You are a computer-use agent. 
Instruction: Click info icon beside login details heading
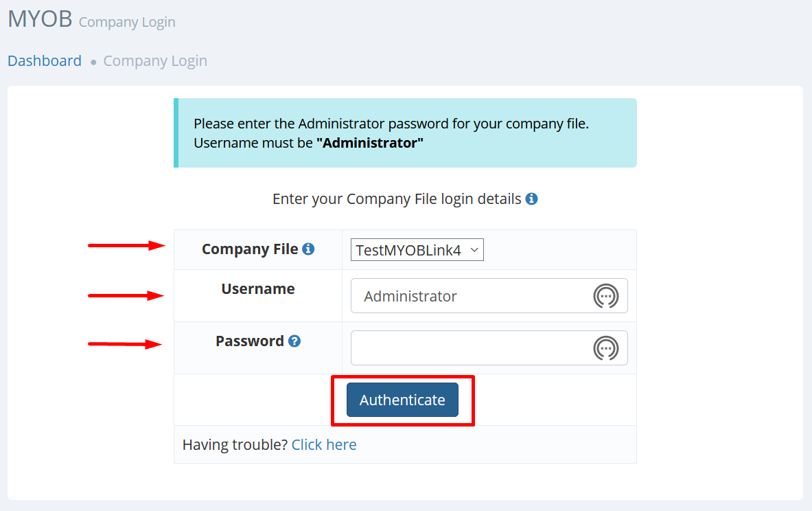click(531, 199)
